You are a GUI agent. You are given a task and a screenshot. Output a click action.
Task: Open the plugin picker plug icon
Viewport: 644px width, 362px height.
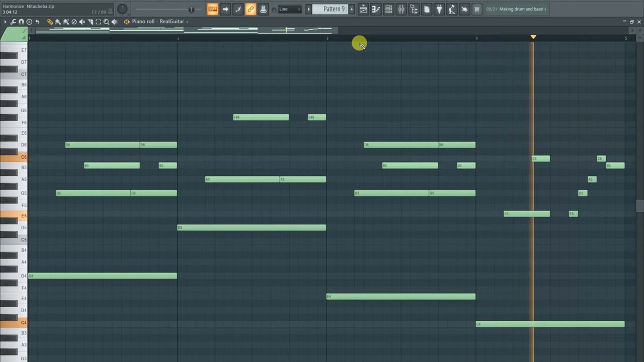(439, 9)
